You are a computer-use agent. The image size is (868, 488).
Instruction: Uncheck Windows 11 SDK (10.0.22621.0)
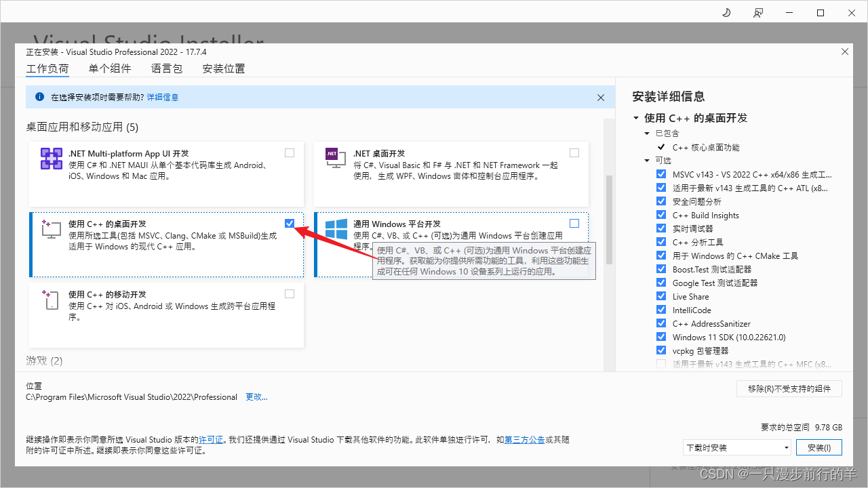click(661, 337)
